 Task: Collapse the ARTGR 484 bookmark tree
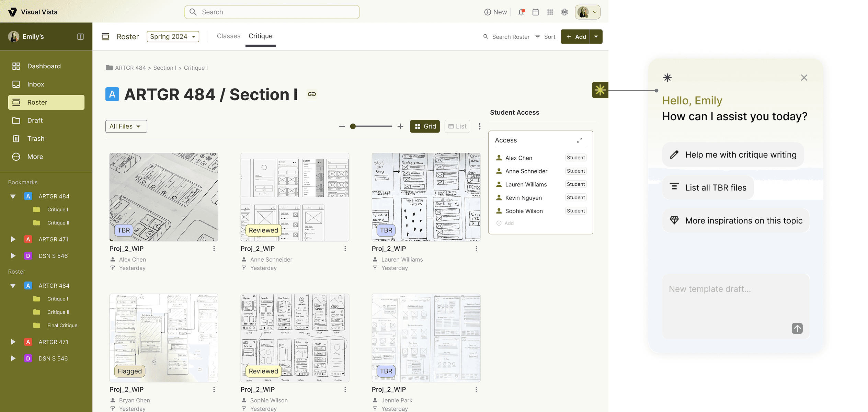13,196
